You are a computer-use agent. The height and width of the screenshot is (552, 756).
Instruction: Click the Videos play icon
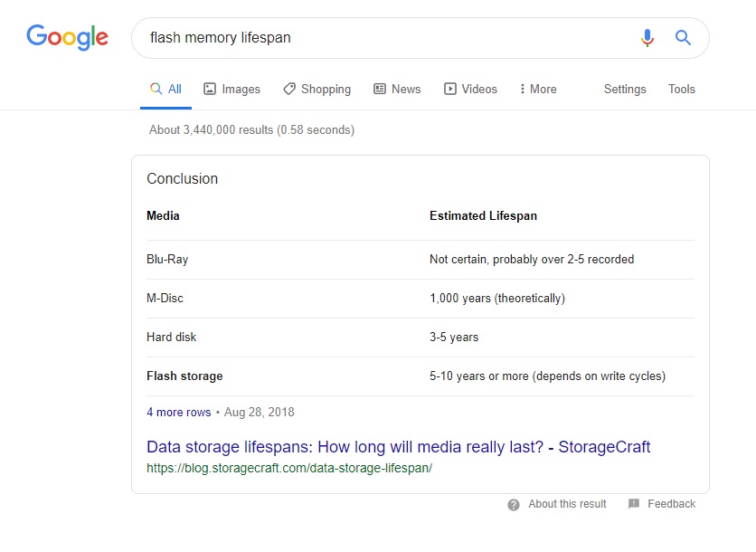pos(450,89)
